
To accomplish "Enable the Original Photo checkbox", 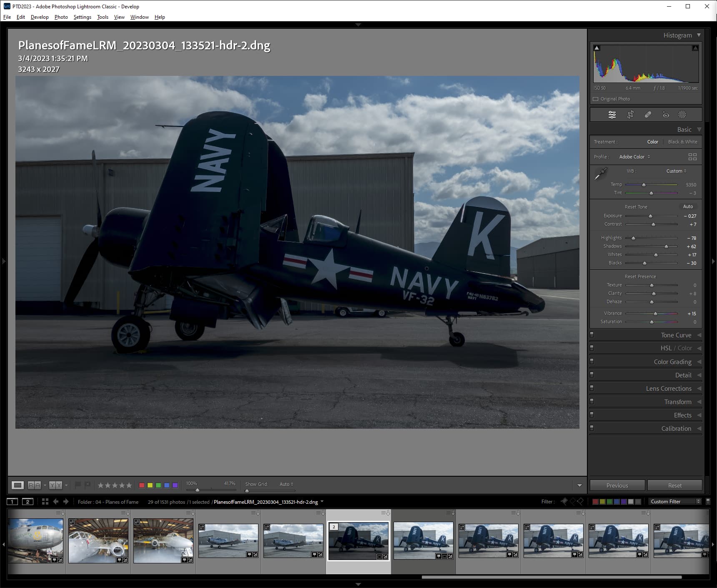I will click(x=596, y=99).
